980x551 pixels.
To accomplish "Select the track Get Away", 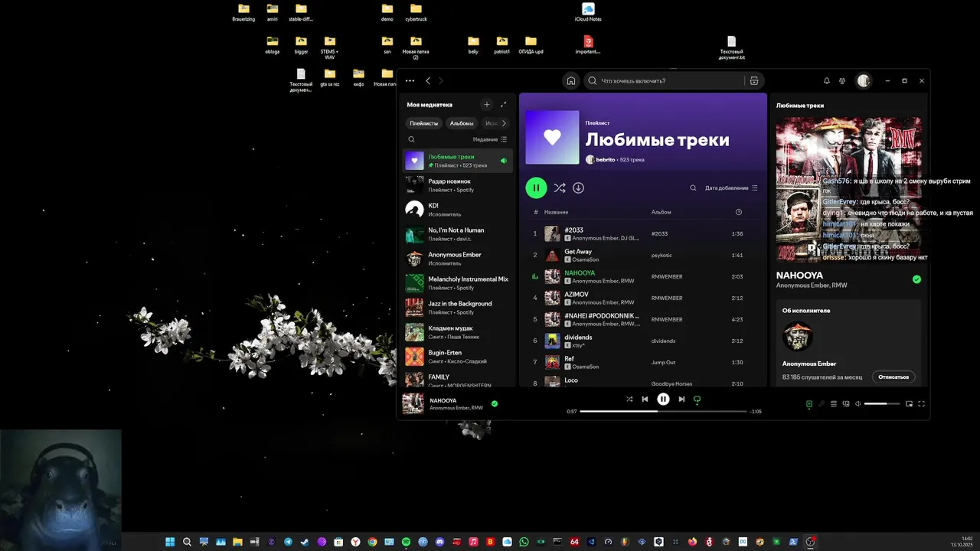I will (642, 255).
